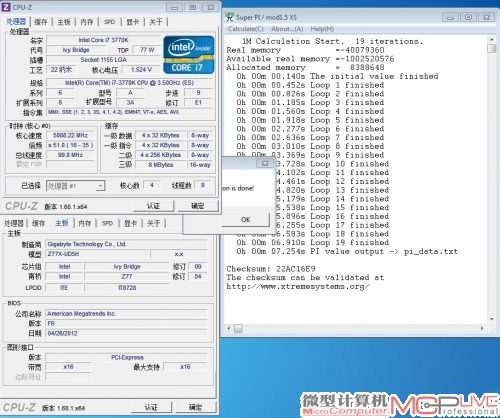Click the 8 MBytes L3 cache value

[x=161, y=165]
